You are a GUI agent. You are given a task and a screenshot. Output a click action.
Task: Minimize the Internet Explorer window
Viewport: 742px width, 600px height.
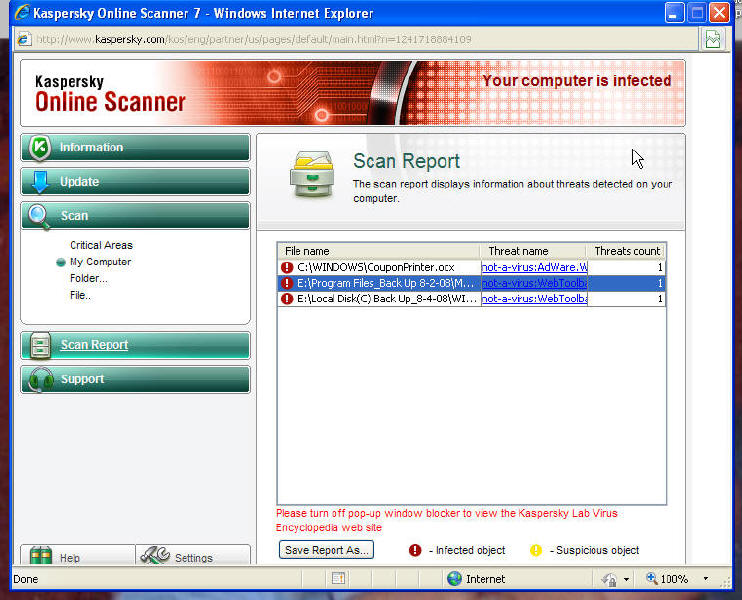click(x=674, y=13)
